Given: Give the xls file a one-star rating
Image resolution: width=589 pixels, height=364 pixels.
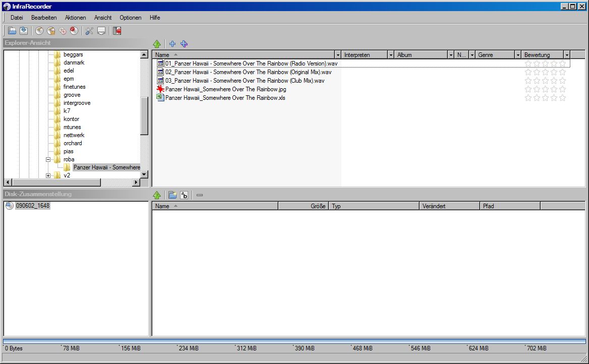Looking at the screenshot, I should click(528, 98).
